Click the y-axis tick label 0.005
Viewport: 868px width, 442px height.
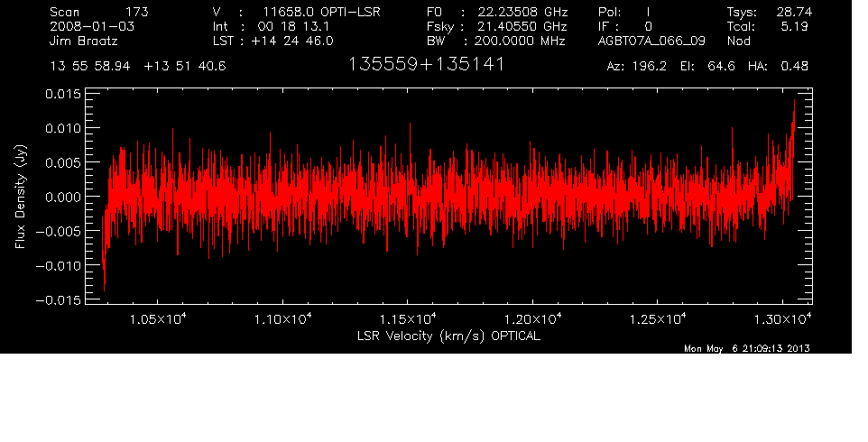(62, 162)
